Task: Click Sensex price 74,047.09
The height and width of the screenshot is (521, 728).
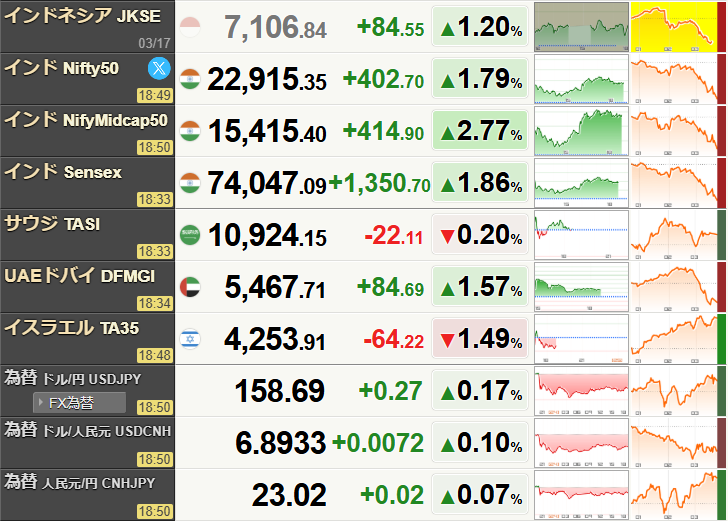Action: point(267,183)
